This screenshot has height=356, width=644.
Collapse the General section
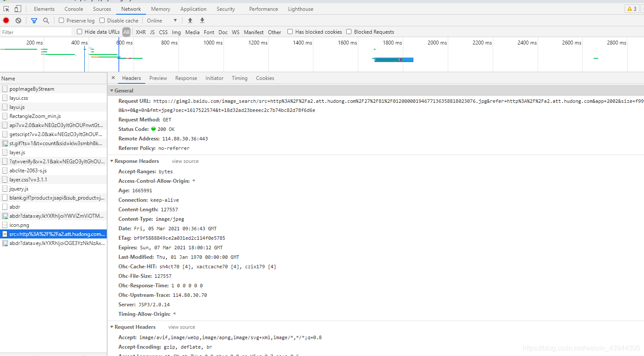pos(112,91)
